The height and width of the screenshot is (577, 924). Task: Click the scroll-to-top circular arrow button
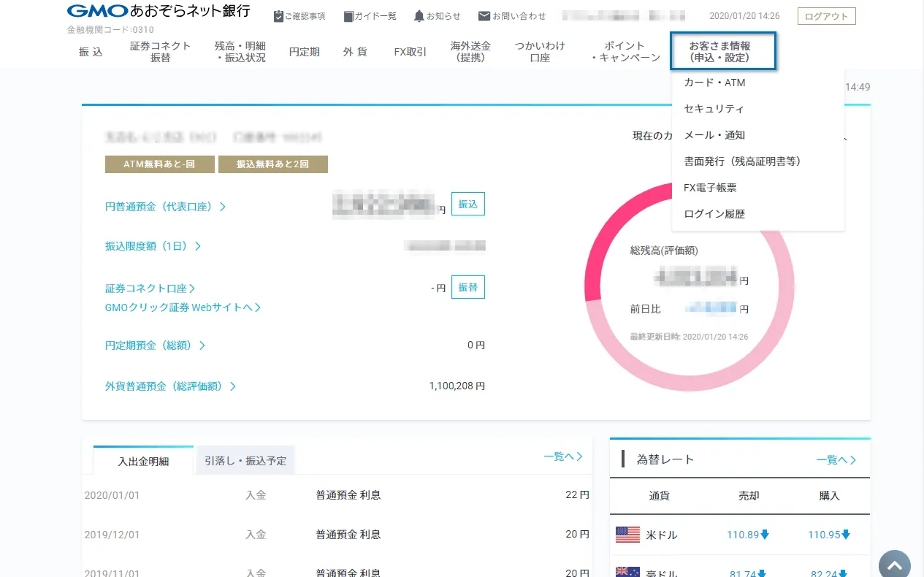coord(894,565)
